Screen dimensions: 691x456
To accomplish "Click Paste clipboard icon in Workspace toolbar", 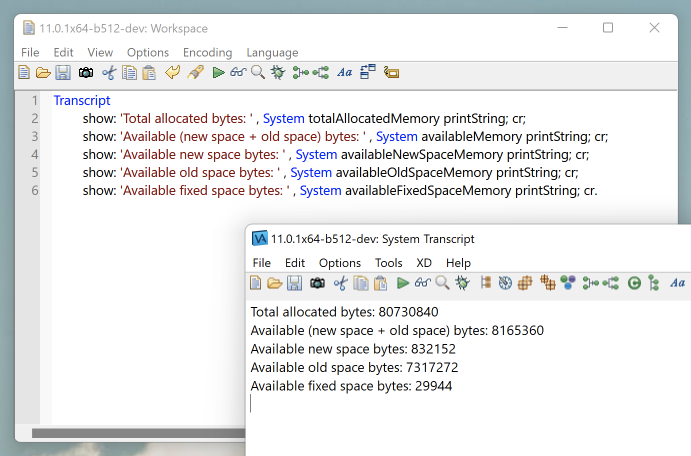I will coord(149,72).
